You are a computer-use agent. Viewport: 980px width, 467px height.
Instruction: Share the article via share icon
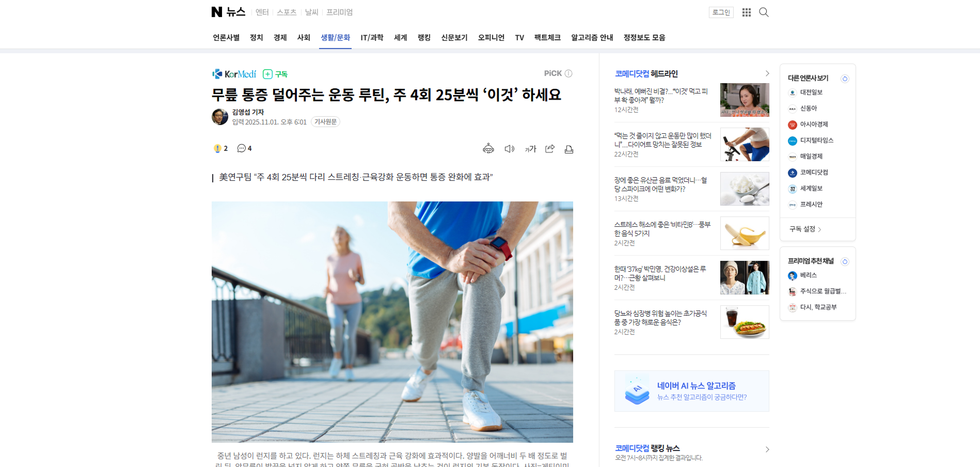pos(550,149)
